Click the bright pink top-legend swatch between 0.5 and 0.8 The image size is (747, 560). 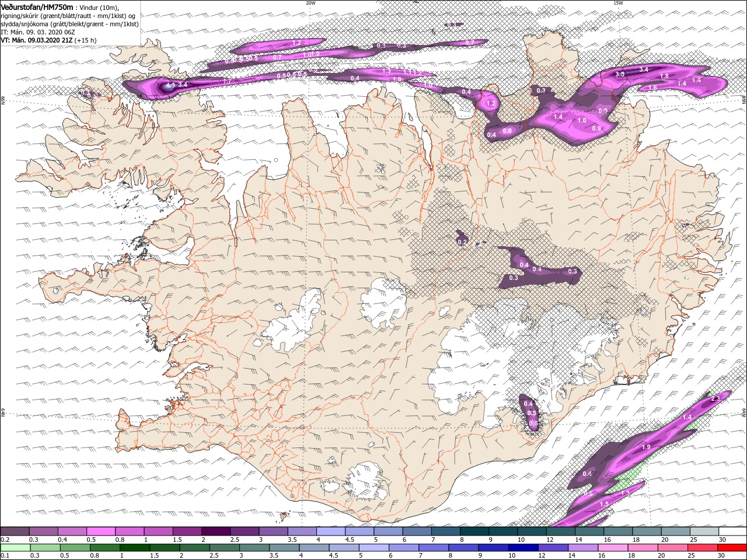click(100, 531)
